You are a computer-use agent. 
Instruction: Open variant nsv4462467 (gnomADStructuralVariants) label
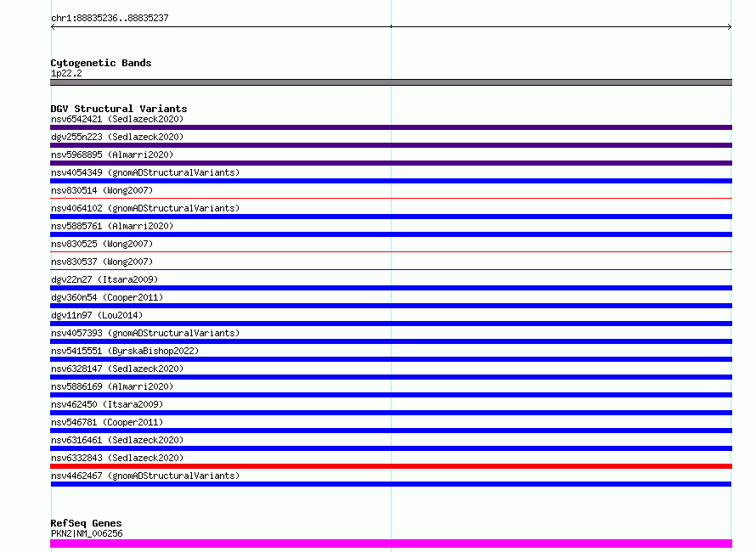145,476
